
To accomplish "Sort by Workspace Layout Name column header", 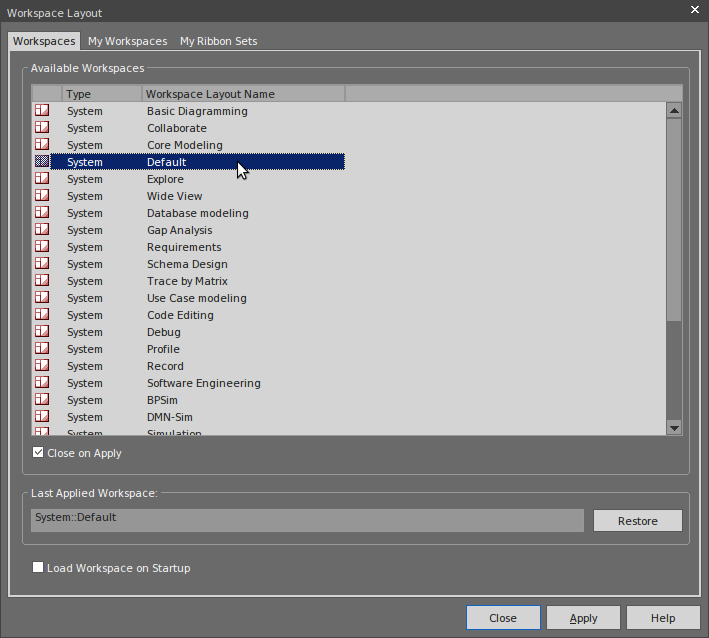I will tap(243, 94).
